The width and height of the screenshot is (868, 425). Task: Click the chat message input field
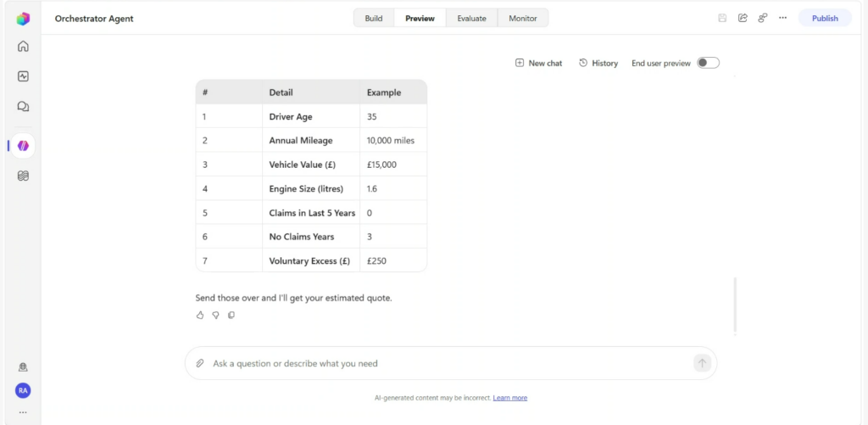click(451, 363)
